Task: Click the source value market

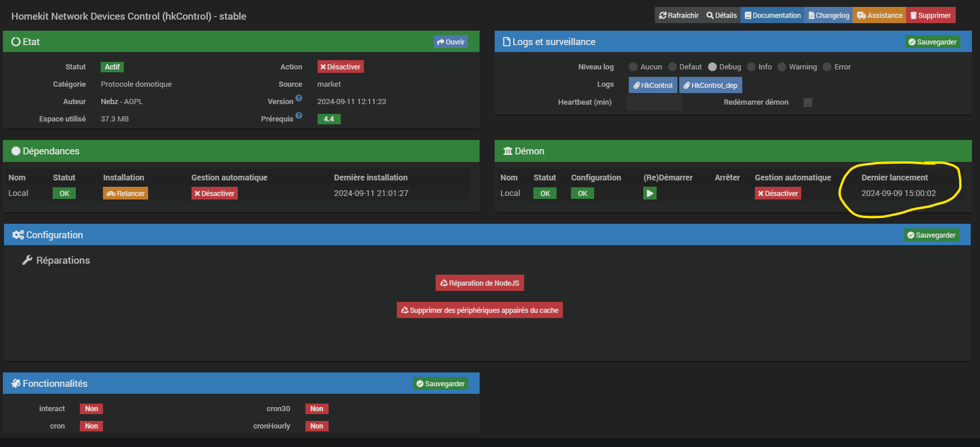Action: pos(329,84)
